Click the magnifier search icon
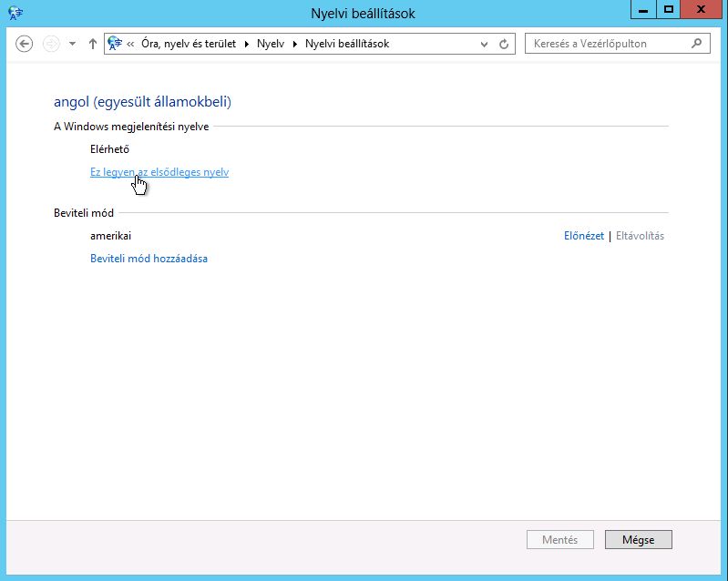The height and width of the screenshot is (581, 728). pos(697,44)
